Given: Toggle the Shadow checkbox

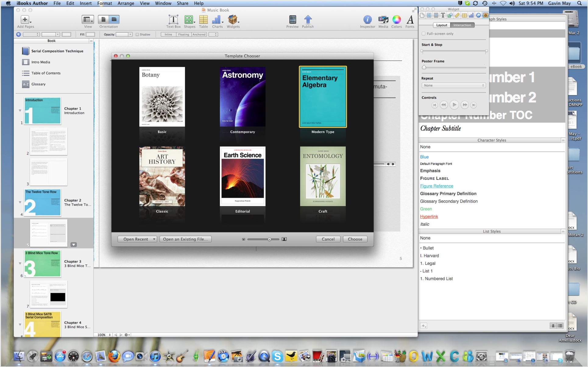Looking at the screenshot, I should 137,34.
